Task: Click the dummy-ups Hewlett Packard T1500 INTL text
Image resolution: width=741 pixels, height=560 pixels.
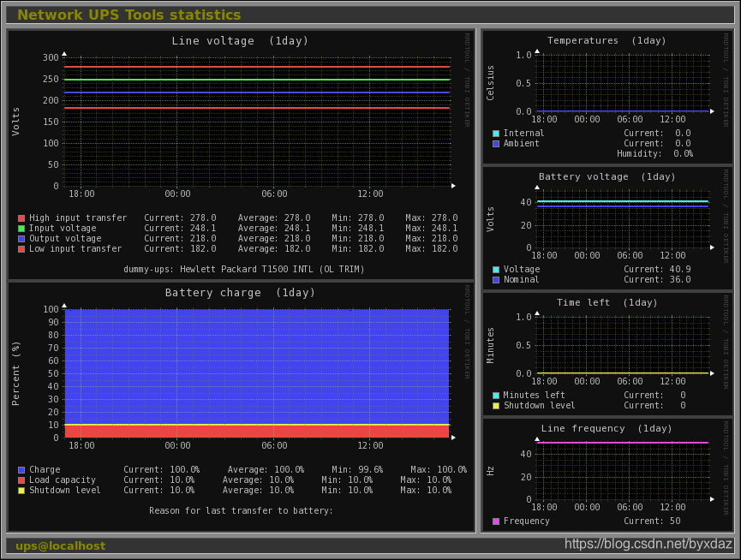Action: point(244,269)
